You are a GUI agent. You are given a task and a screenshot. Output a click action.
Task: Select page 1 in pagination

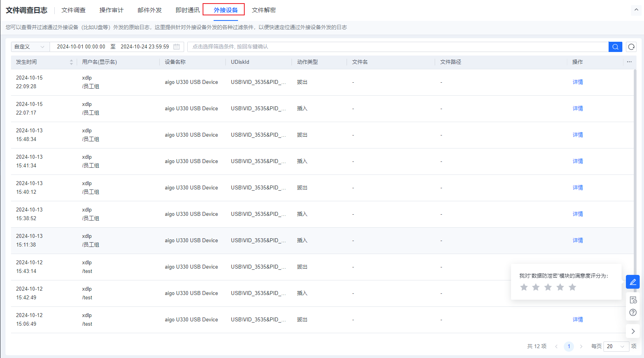tap(568, 347)
